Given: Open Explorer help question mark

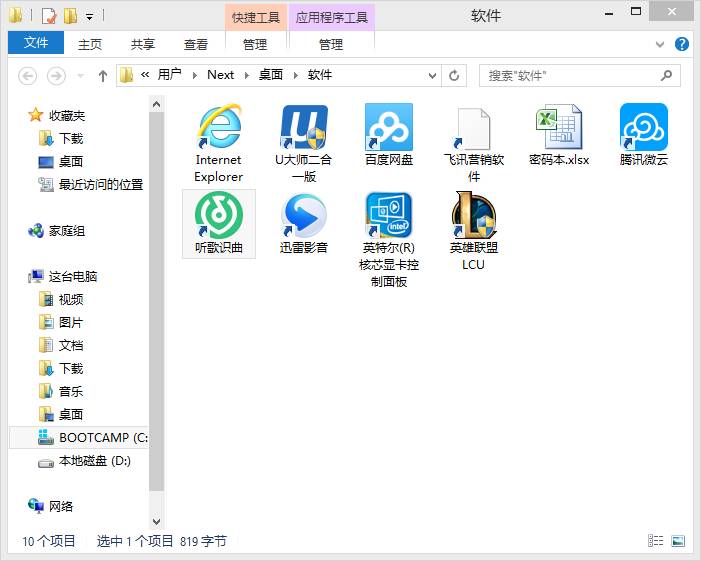Looking at the screenshot, I should pos(681,44).
